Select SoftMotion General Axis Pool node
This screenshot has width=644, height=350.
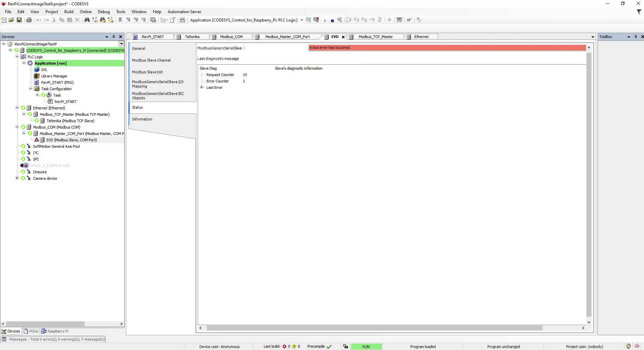pos(56,146)
